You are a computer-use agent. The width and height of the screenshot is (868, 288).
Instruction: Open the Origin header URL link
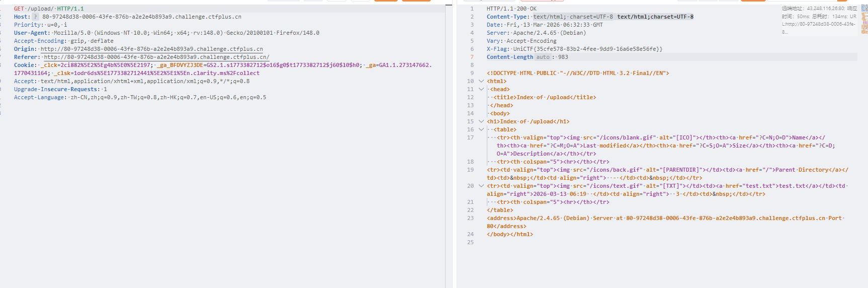[151, 49]
